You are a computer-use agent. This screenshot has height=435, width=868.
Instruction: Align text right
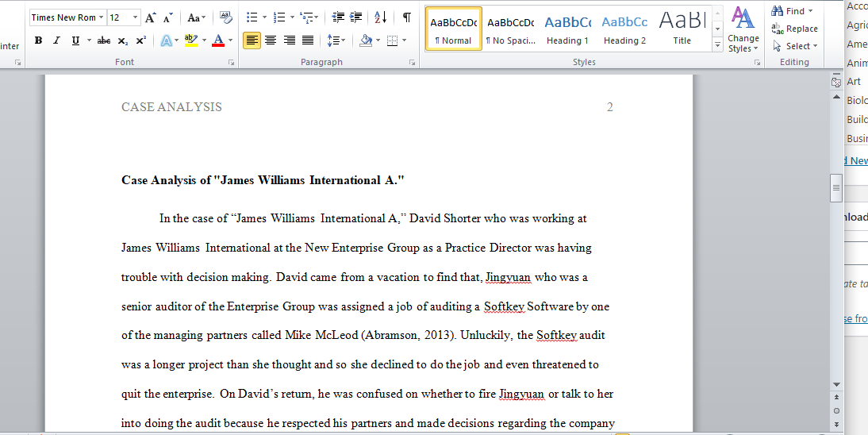pos(290,40)
